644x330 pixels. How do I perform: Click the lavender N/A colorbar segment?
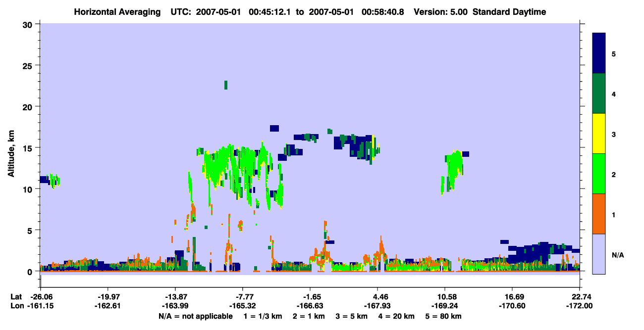pos(599,254)
